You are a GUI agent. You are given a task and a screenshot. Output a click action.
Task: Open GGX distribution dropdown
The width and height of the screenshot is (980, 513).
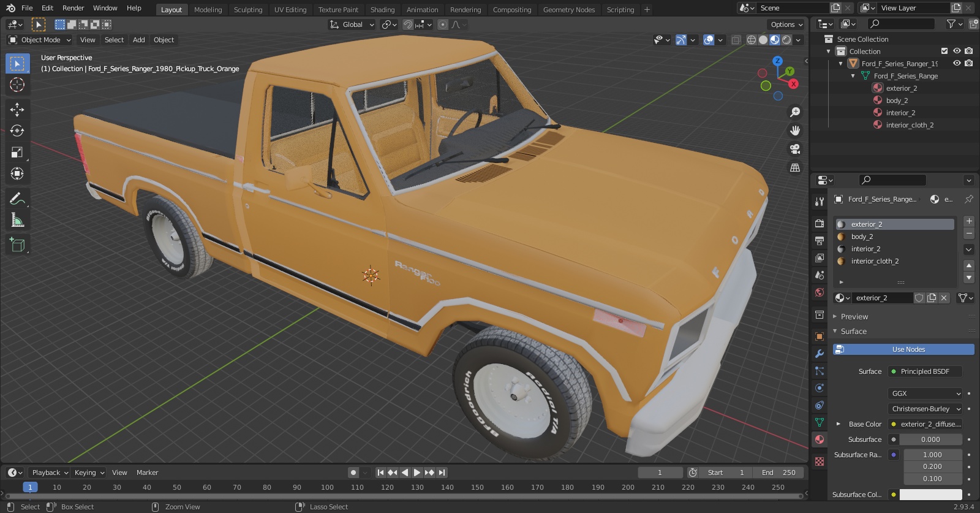pyautogui.click(x=925, y=393)
